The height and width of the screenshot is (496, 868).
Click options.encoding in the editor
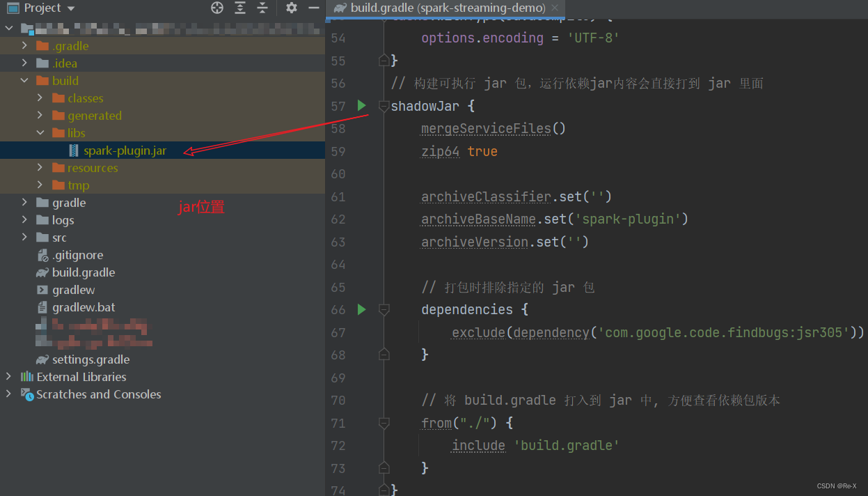point(482,38)
